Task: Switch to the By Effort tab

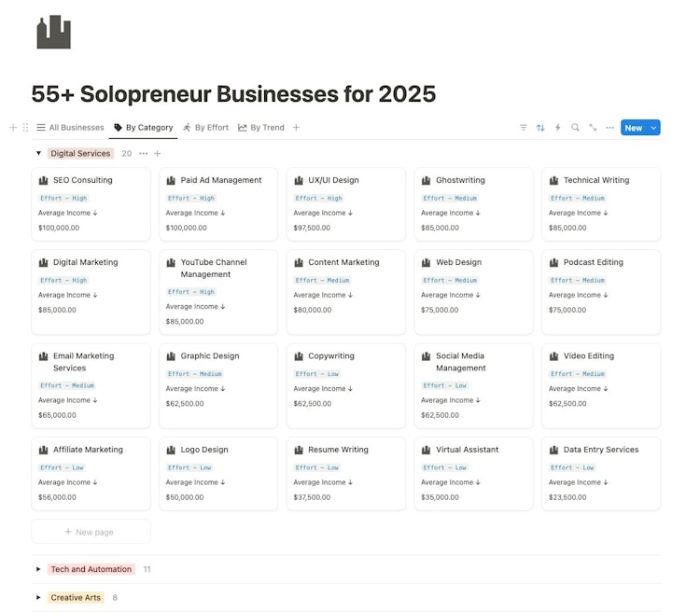Action: pyautogui.click(x=206, y=128)
